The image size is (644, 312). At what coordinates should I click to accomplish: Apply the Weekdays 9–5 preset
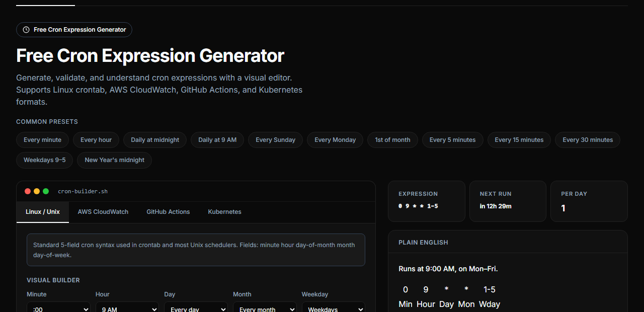coord(45,160)
